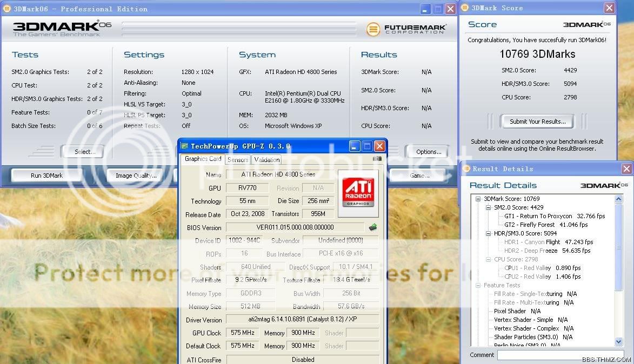Open the Image Quality... button
Image resolution: width=634 pixels, height=364 pixels.
click(x=136, y=176)
